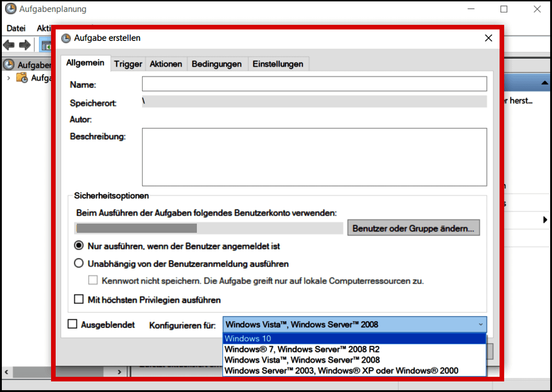The image size is (552, 392).
Task: Enable the Ausgeblendet checkbox
Action: 72,324
